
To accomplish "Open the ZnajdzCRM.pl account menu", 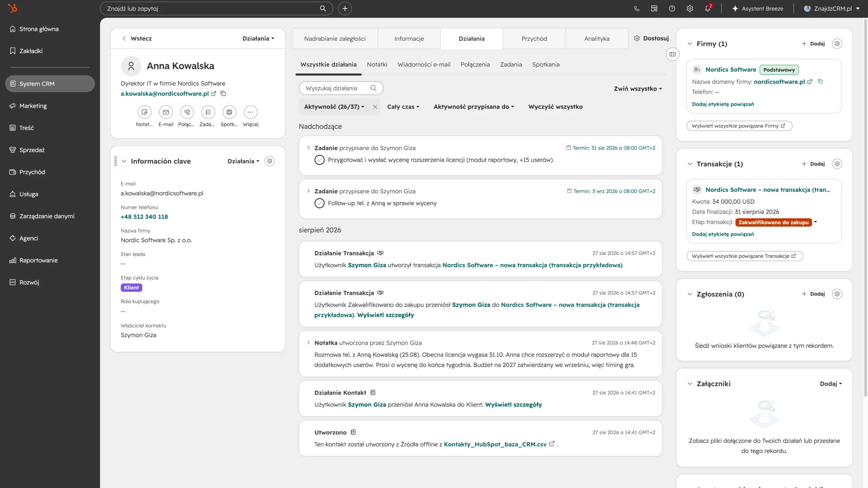I will [x=832, y=9].
